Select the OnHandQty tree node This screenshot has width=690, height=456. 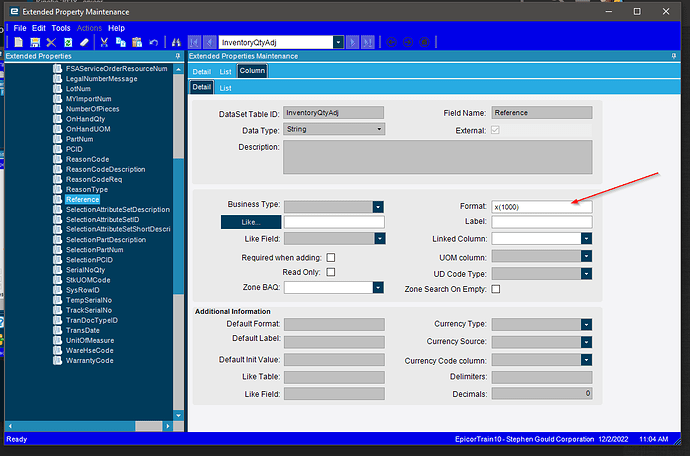click(85, 119)
